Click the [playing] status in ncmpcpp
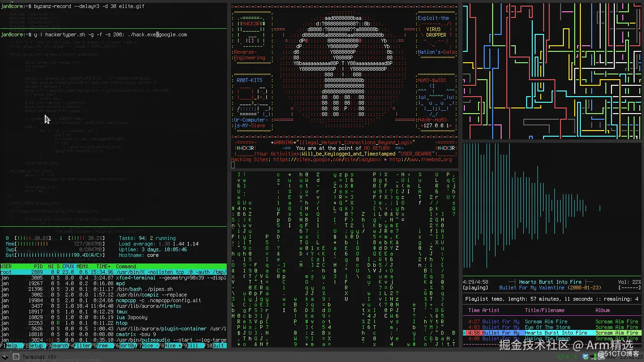 475,288
